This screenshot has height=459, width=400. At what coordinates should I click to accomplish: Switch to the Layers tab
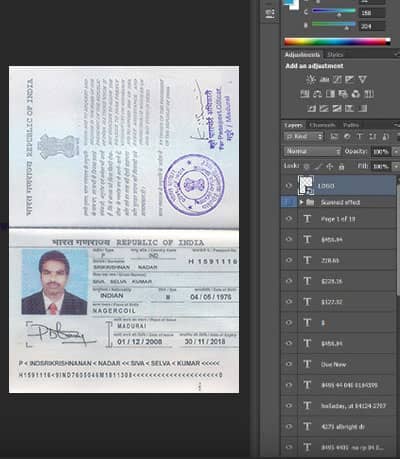point(293,125)
